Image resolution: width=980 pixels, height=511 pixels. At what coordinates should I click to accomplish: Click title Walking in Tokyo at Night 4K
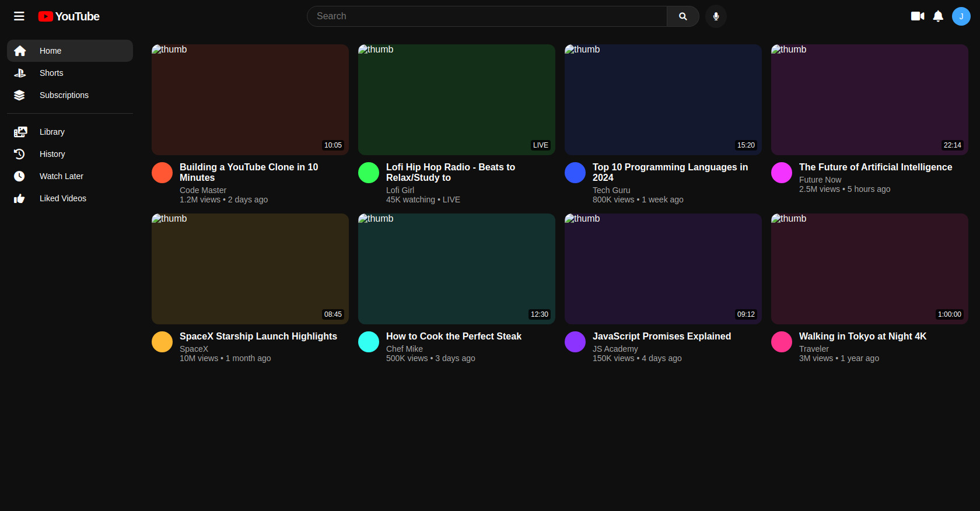[x=863, y=337]
